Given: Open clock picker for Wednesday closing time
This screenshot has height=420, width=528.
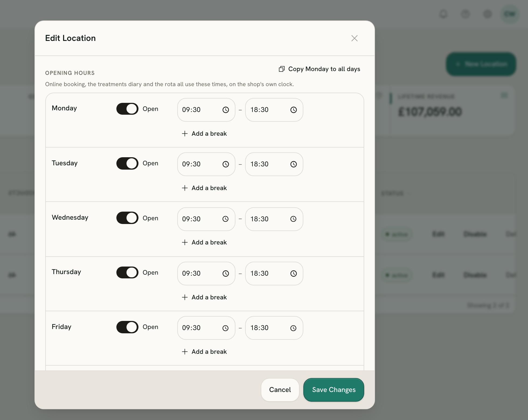Looking at the screenshot, I should point(293,219).
